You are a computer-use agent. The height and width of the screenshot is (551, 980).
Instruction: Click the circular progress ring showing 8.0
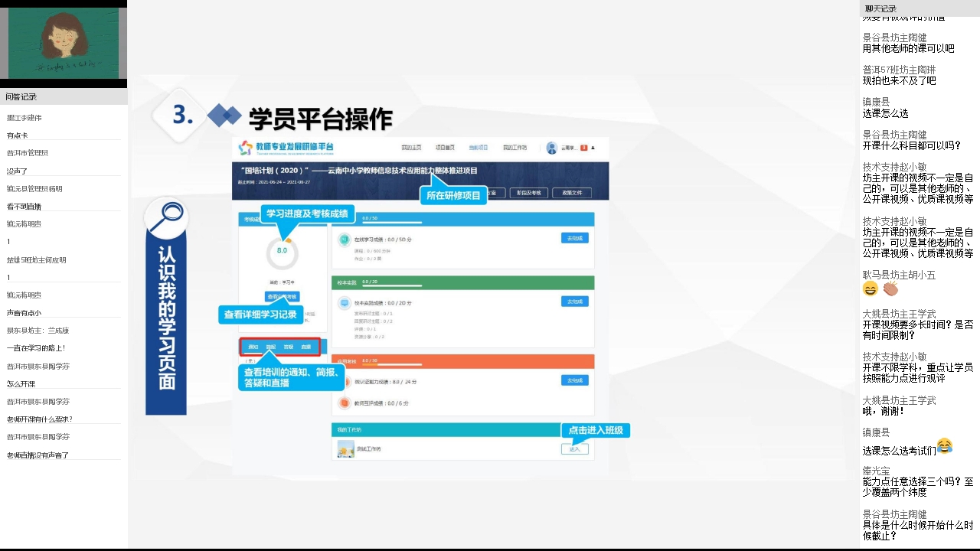click(x=283, y=250)
